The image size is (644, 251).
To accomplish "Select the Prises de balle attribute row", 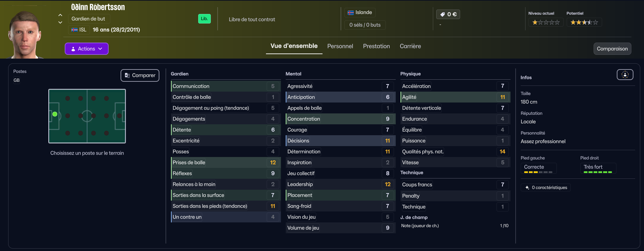I will click(x=225, y=162).
